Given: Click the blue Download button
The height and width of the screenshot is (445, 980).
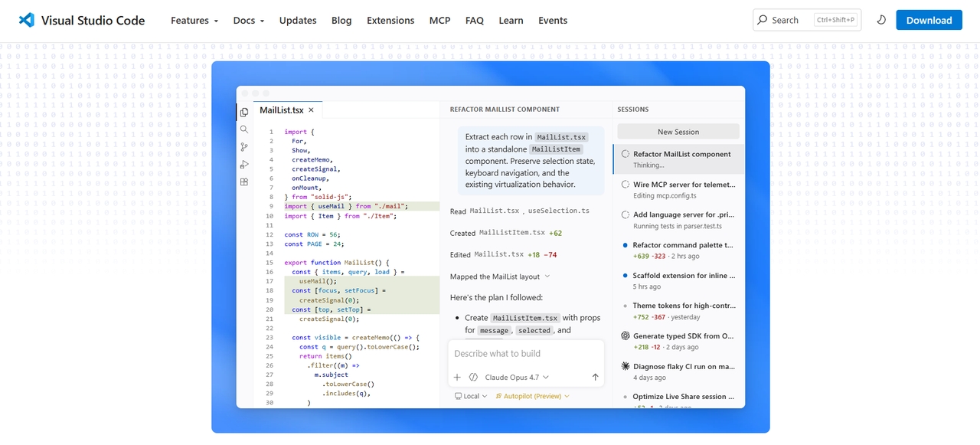Looking at the screenshot, I should [929, 20].
